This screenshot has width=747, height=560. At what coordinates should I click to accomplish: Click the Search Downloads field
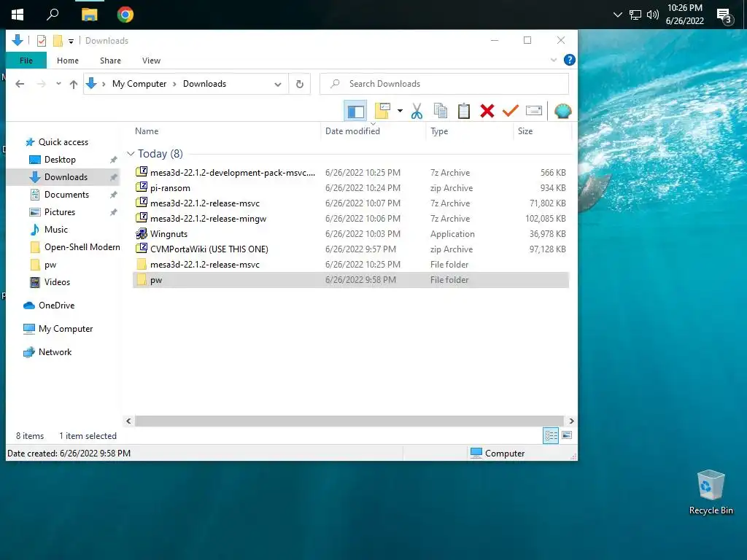444,84
